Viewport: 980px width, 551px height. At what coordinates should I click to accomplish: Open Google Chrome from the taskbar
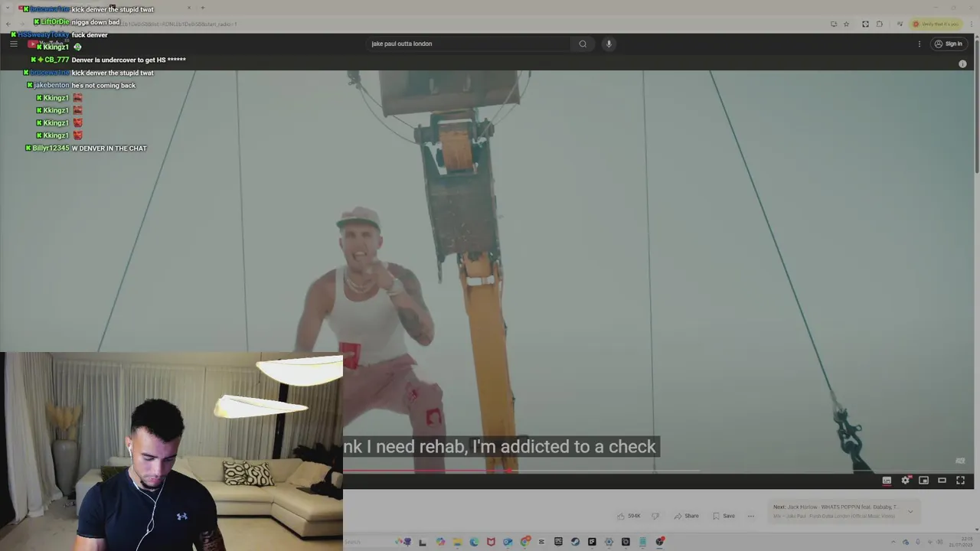pos(524,542)
